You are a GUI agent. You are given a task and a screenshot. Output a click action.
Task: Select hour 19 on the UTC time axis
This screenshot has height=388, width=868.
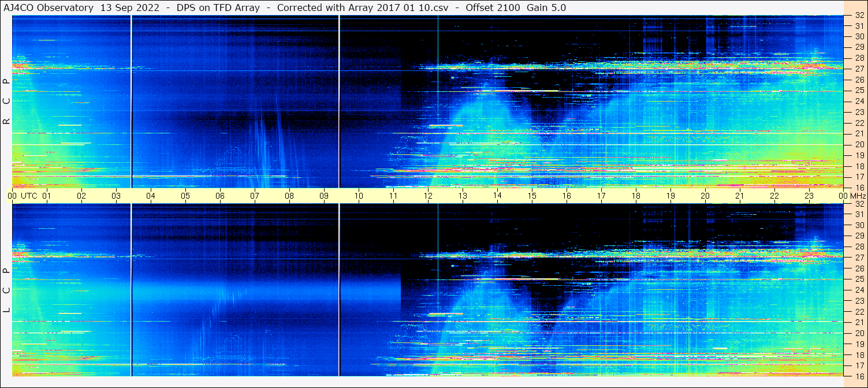[x=670, y=196]
